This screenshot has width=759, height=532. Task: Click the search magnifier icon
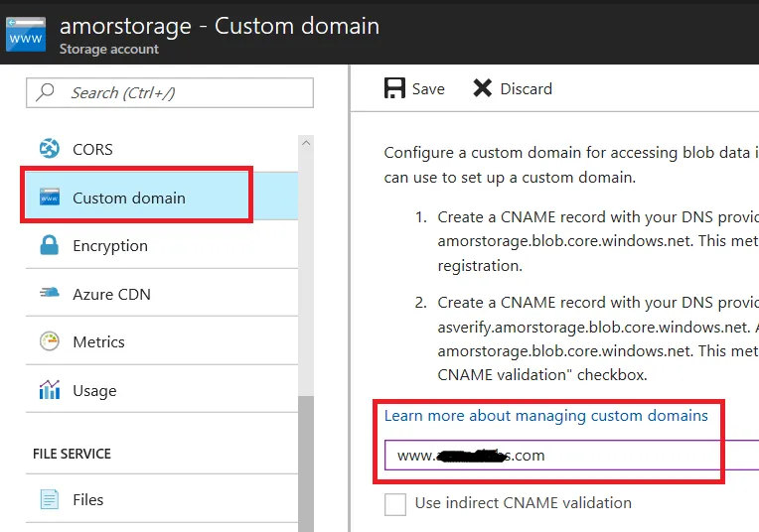45,92
